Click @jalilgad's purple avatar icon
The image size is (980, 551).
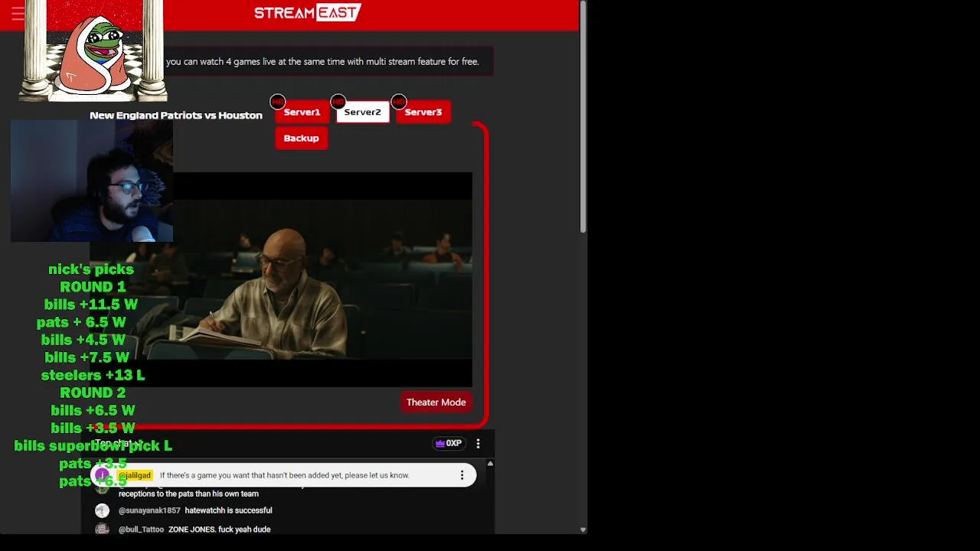(102, 475)
